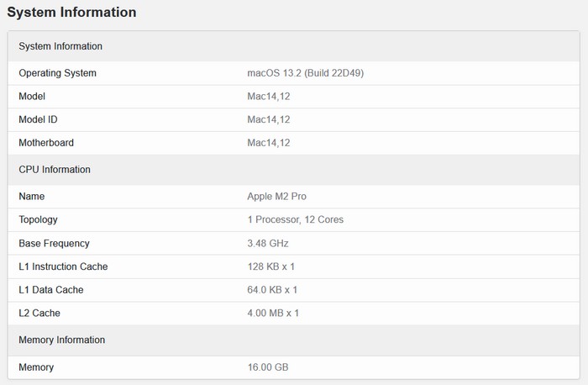Click the Motherboard row label
The width and height of the screenshot is (588, 385).
(x=46, y=143)
